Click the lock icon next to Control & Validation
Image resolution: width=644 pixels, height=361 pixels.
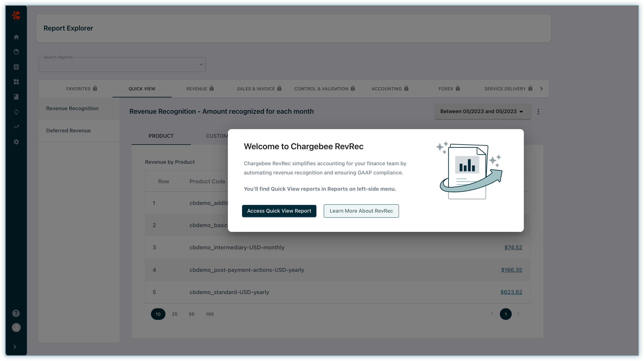[x=353, y=88]
